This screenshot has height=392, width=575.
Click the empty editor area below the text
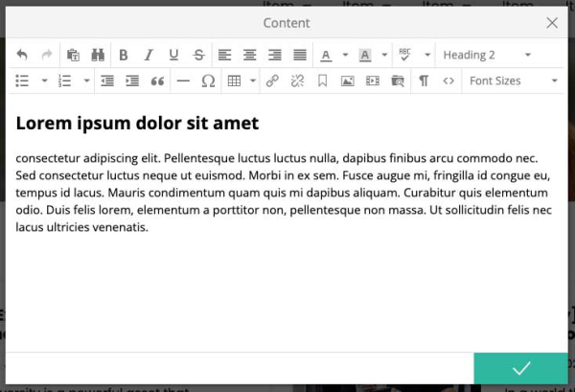[286, 293]
